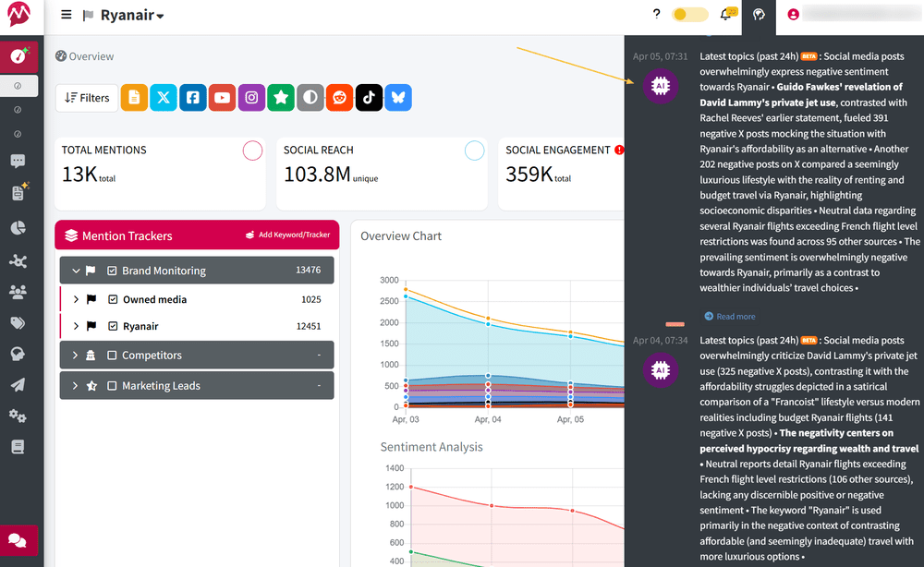Screen dimensions: 924x567
Task: Click the 359K social engagement value
Action: (x=529, y=175)
